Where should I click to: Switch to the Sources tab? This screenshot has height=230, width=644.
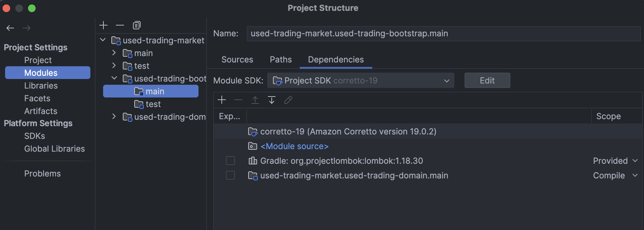[237, 60]
